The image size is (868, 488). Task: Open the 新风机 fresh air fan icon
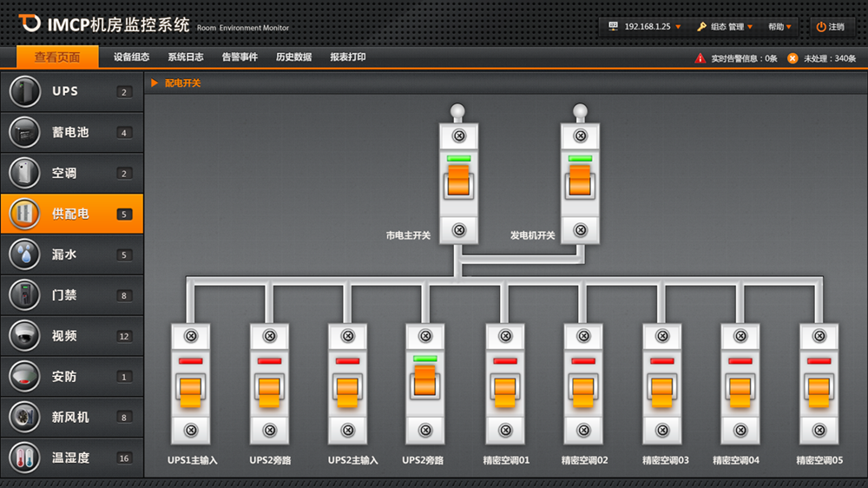[x=25, y=417]
